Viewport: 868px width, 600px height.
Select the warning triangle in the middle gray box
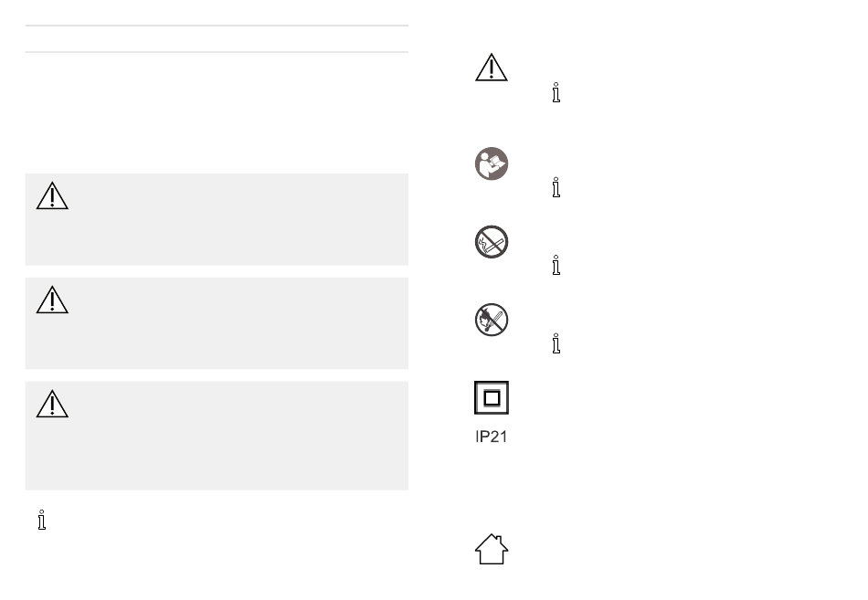pos(52,300)
